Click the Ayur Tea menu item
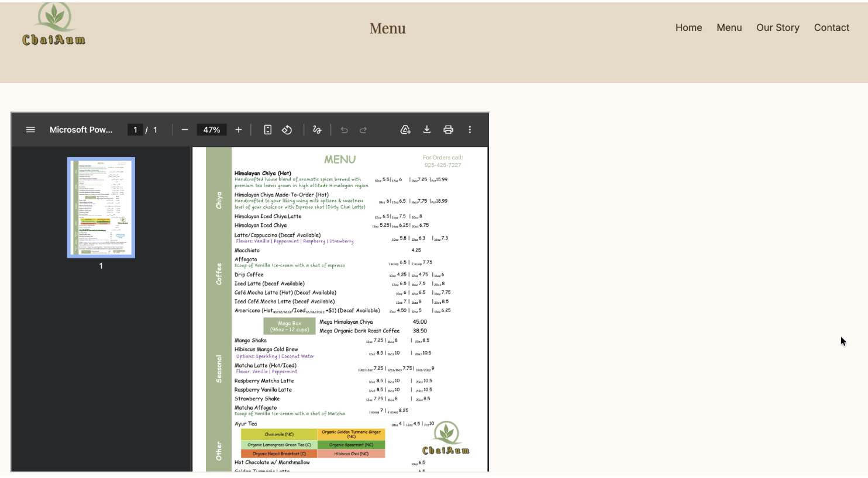This screenshot has width=868, height=478. [x=246, y=424]
